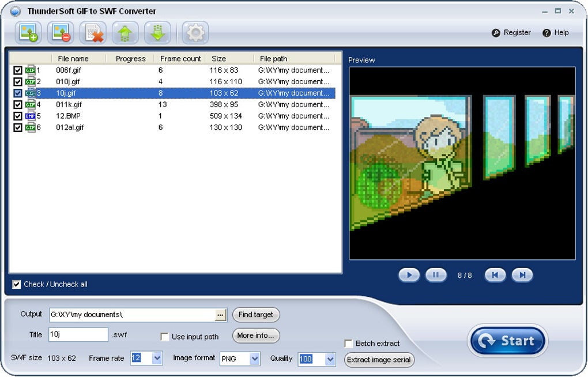Uncheck the 012al.gif row checkbox
The height and width of the screenshot is (377, 588).
tap(18, 127)
